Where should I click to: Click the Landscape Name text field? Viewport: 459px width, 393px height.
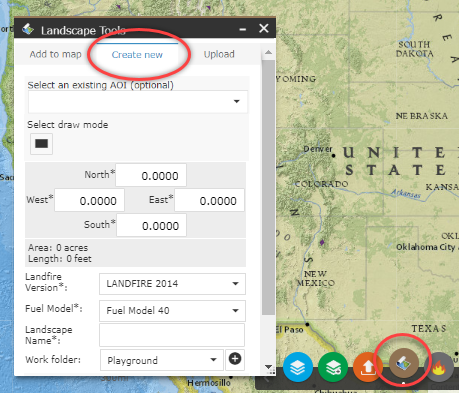(x=172, y=335)
